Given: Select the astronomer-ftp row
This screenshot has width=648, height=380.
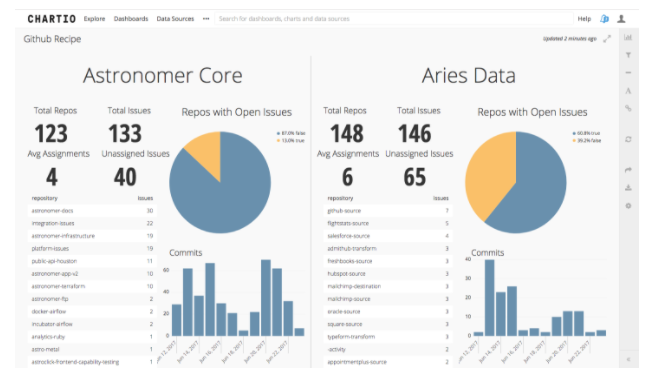Looking at the screenshot, I should click(92, 299).
